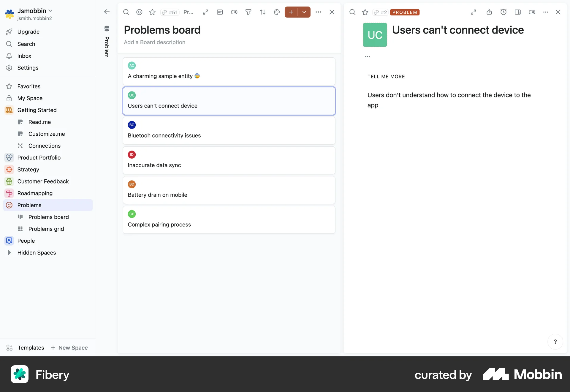Open sort options for the Problems board
This screenshot has width=570, height=392.
pyautogui.click(x=263, y=12)
